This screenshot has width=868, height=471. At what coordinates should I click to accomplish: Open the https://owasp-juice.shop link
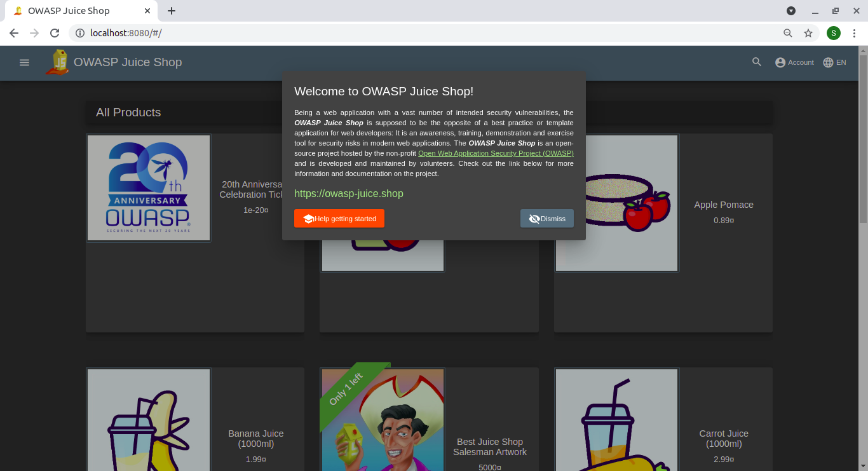click(x=349, y=194)
